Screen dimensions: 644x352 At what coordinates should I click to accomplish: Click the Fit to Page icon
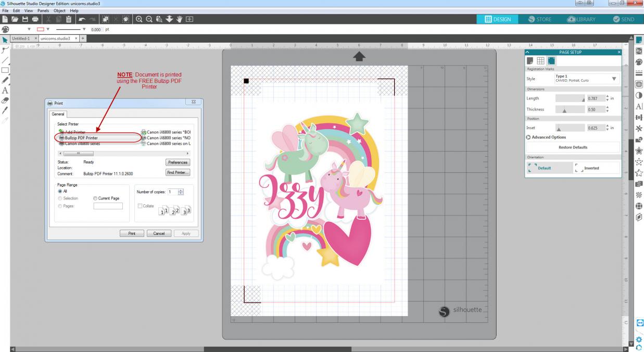pyautogui.click(x=190, y=19)
